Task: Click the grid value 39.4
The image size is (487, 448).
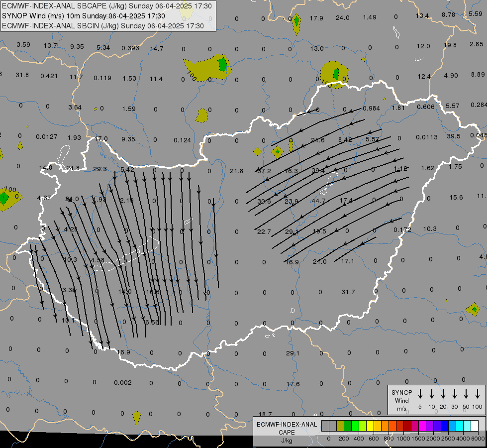Action: [x=318, y=171]
